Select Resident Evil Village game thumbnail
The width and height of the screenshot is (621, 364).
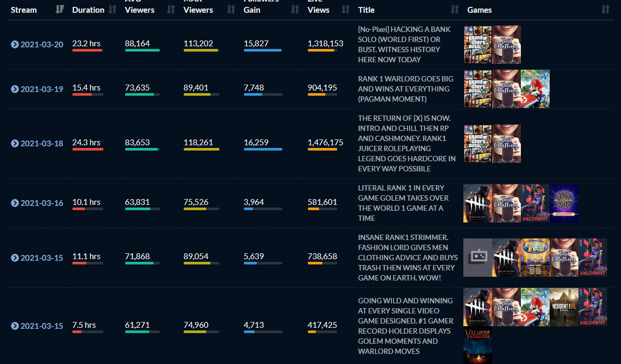point(563,307)
